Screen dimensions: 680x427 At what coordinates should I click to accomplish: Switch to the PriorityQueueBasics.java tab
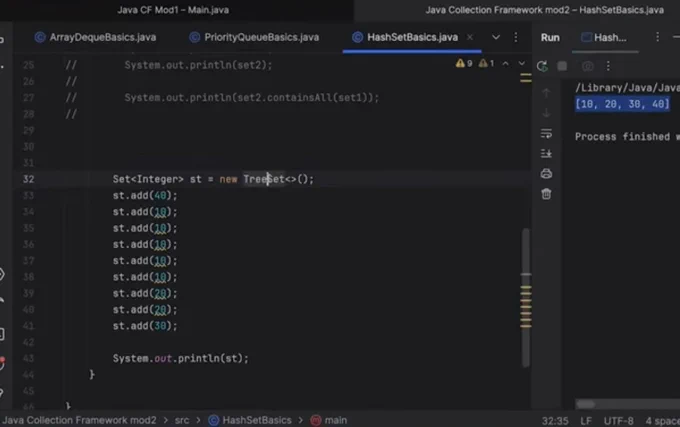coord(255,37)
